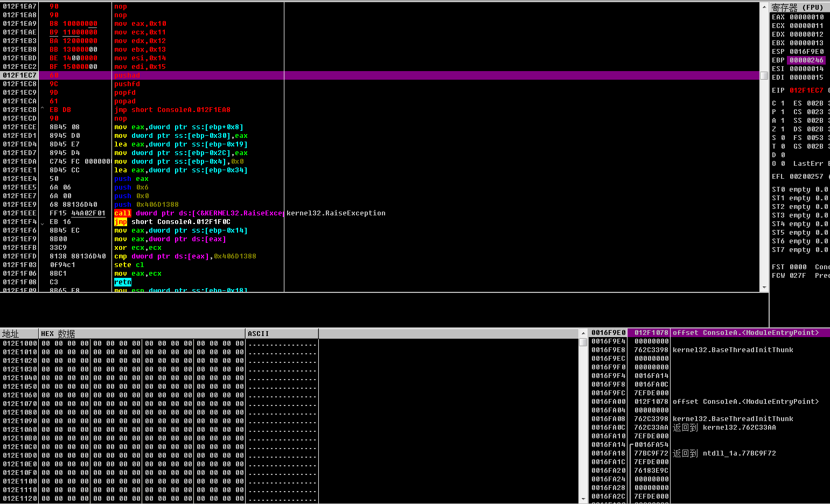Click address 012F1EA7 in disassembly

click(19, 6)
